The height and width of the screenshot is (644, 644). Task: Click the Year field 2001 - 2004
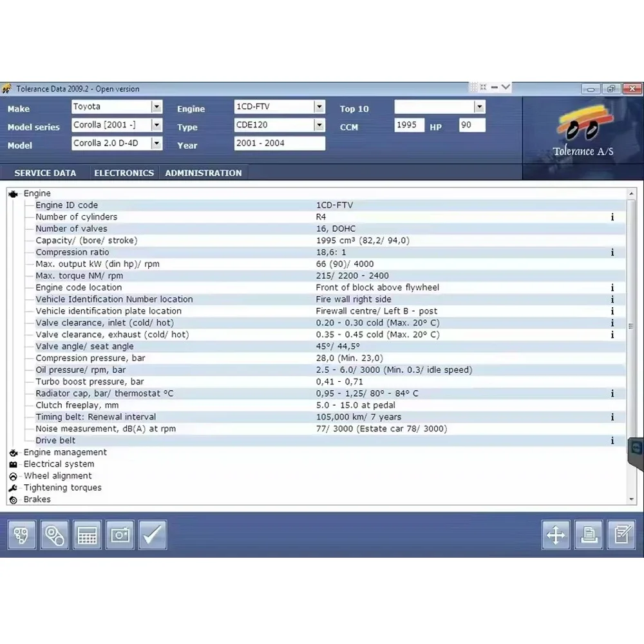[279, 144]
